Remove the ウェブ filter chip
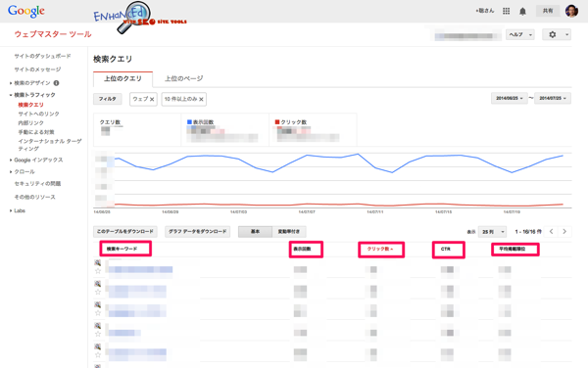 point(152,99)
